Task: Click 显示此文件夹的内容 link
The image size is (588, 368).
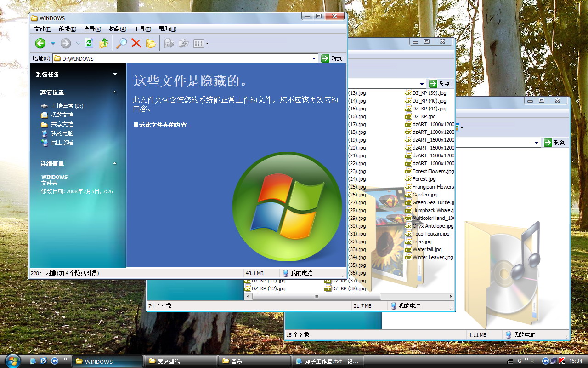Action: 160,125
